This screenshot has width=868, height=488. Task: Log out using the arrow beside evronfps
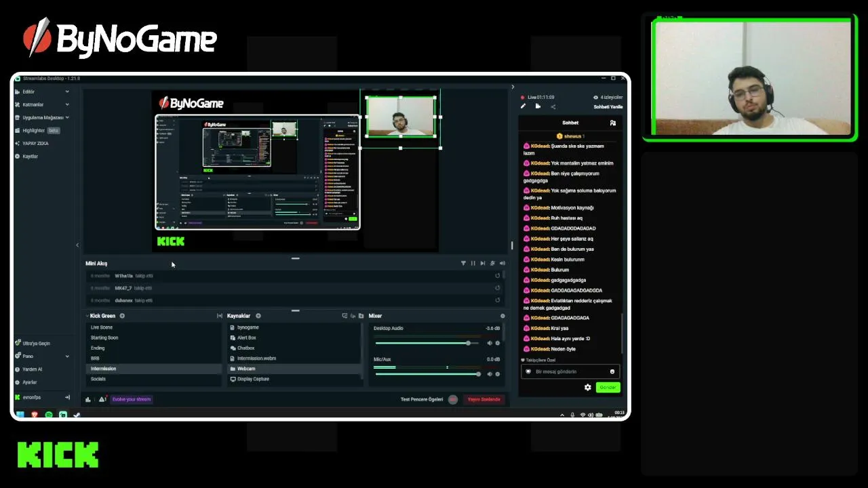coord(67,397)
